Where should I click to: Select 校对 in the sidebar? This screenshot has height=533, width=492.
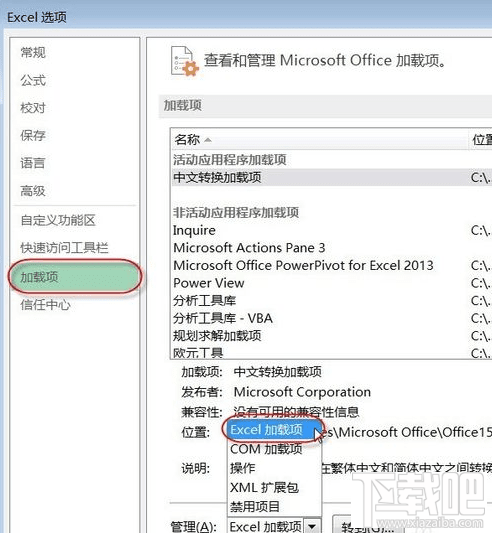pyautogui.click(x=33, y=108)
